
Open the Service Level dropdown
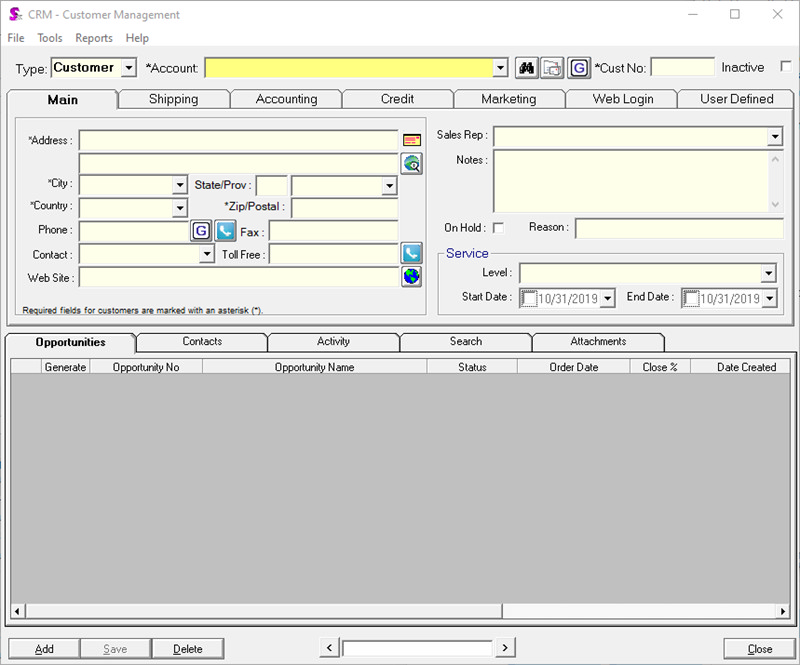click(x=769, y=273)
